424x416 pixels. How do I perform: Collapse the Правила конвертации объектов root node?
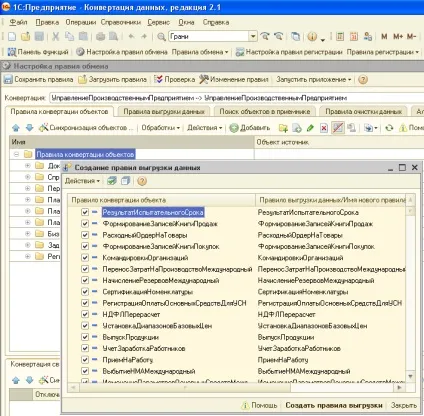pyautogui.click(x=16, y=154)
